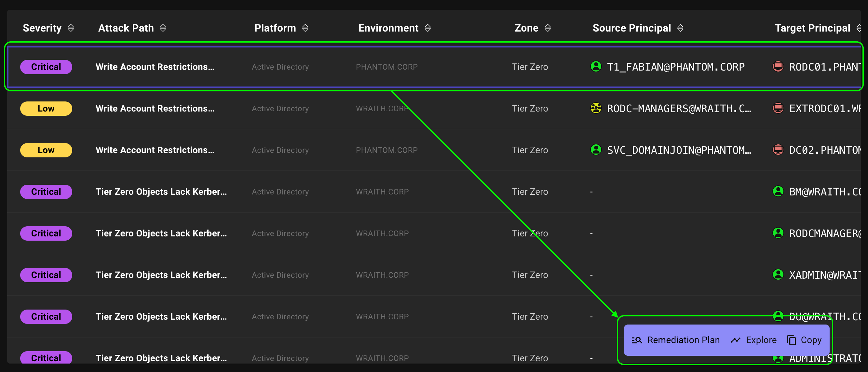
Task: Click computer icon beside RODC01.PHAN target
Action: pos(778,66)
